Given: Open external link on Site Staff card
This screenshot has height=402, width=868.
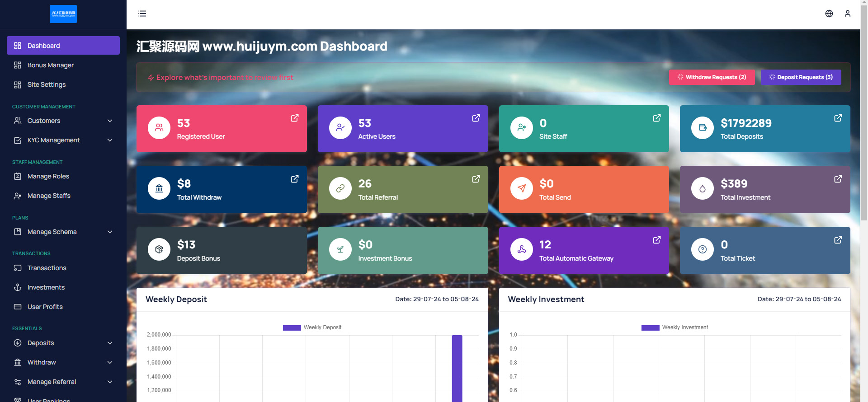Looking at the screenshot, I should click(657, 118).
